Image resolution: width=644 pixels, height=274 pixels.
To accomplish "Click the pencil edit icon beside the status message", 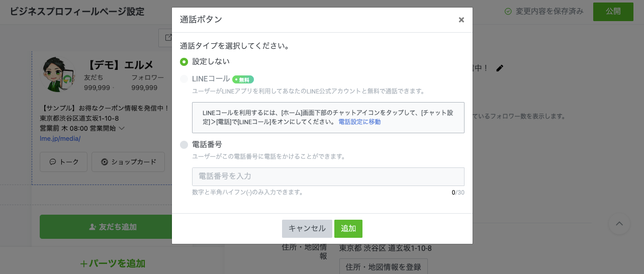I will [x=500, y=68].
